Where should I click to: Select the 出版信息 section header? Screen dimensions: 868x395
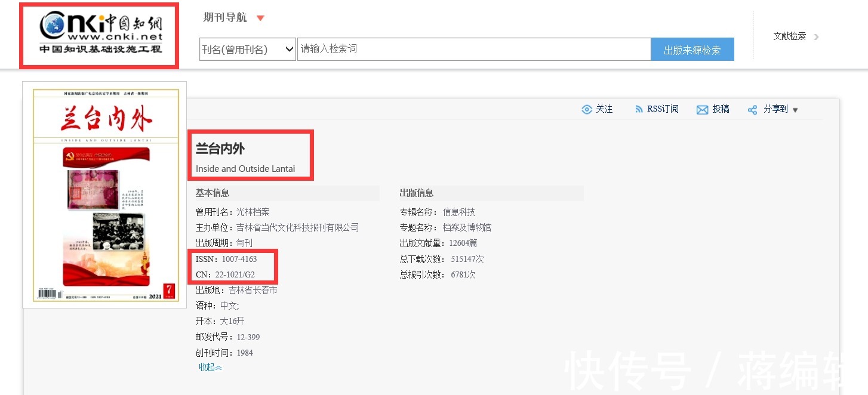point(417,193)
